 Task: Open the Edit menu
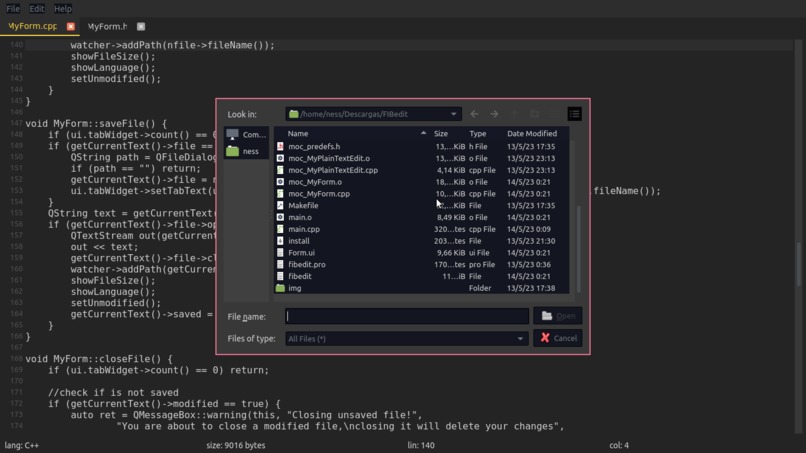pyautogui.click(x=36, y=9)
